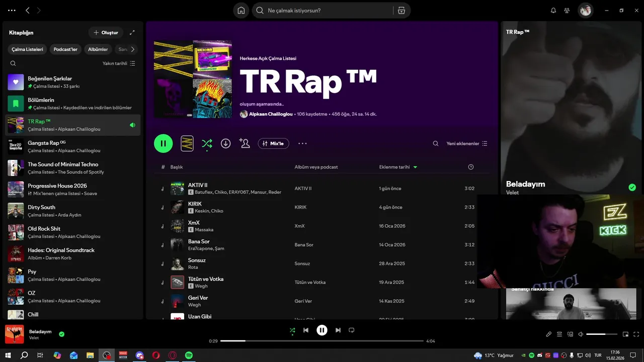This screenshot has width=644, height=362.
Task: Go to the previous track
Action: coord(306,330)
